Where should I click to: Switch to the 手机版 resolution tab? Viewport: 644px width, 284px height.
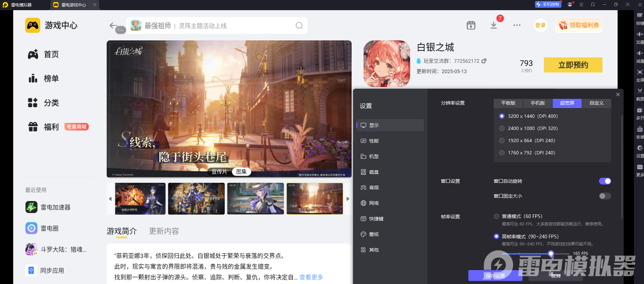538,103
